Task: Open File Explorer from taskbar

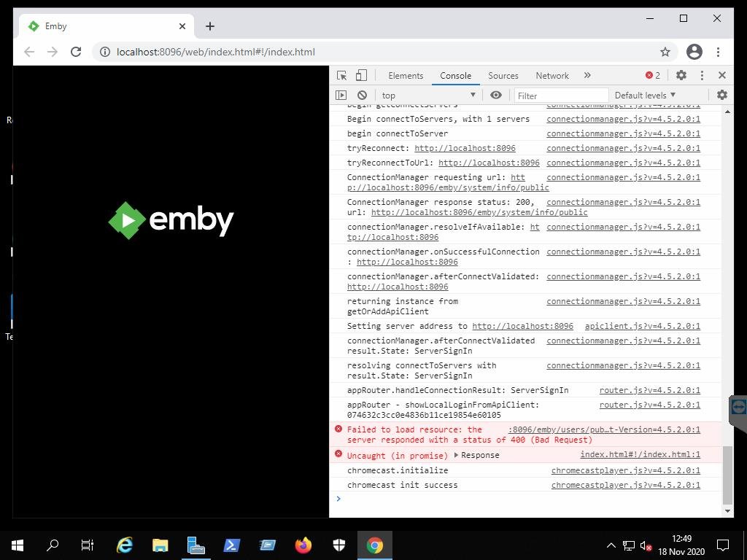Action: pyautogui.click(x=160, y=545)
